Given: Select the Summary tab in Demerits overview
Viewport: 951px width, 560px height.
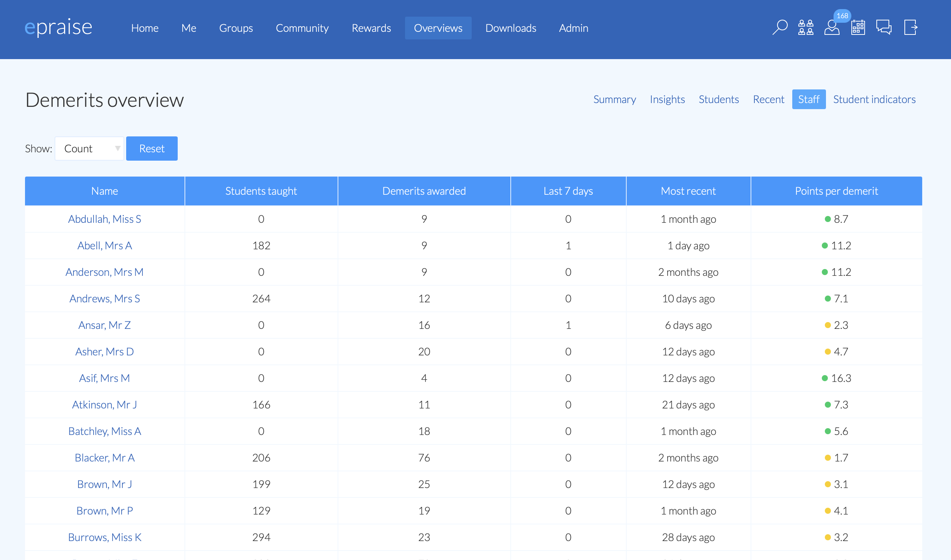Looking at the screenshot, I should click(x=615, y=99).
